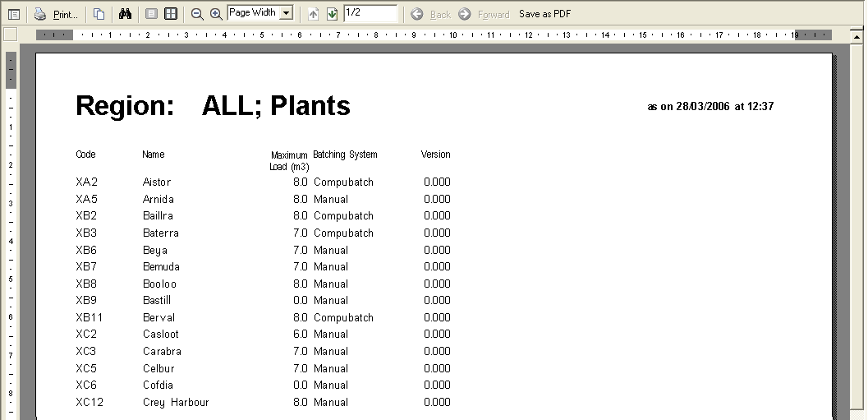Toggle the document outline panel icon
Screen dimensions: 868x420
pos(13,14)
